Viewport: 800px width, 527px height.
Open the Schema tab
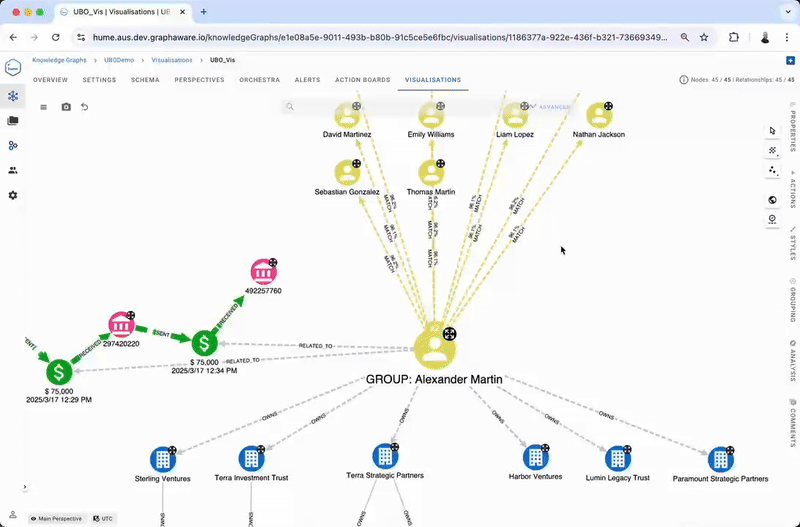coord(145,80)
